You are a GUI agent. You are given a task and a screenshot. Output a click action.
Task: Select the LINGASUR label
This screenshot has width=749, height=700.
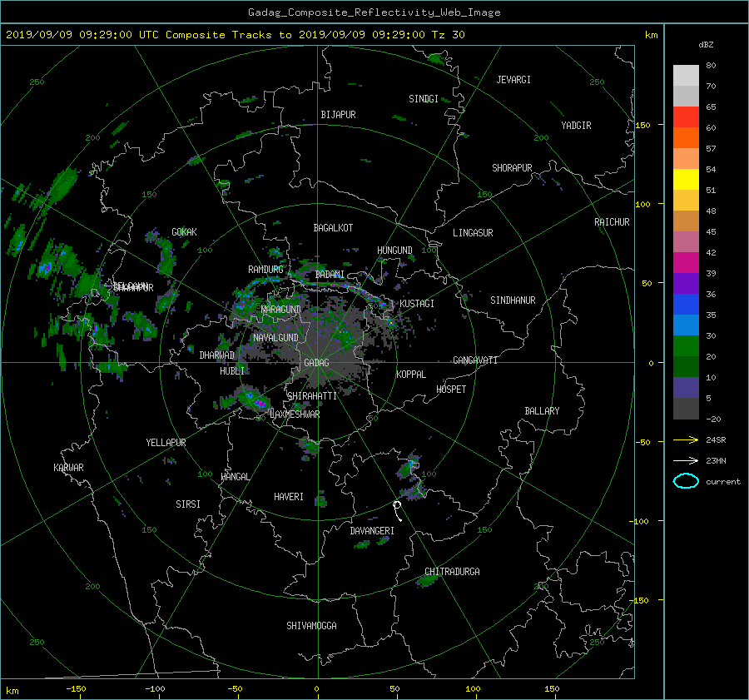pos(473,233)
